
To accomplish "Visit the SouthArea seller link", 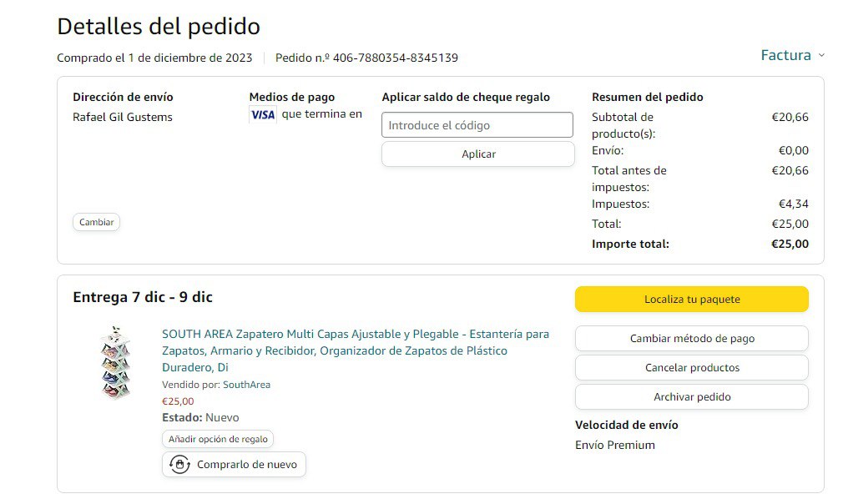I will point(246,385).
